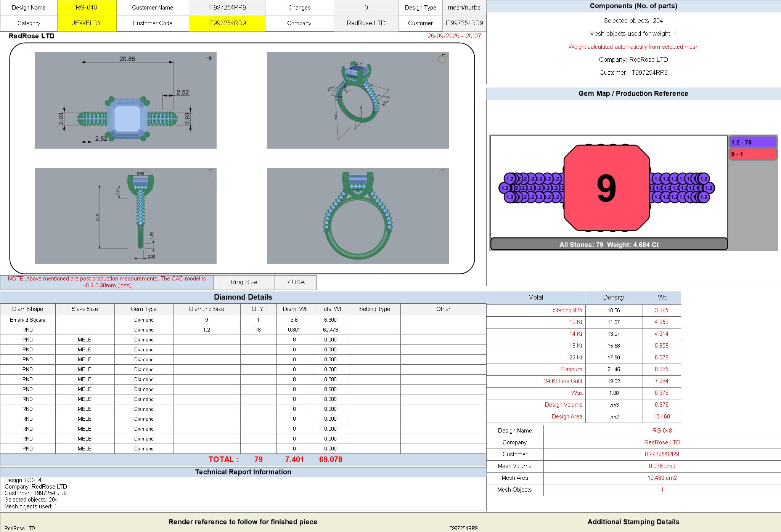This screenshot has height=532, width=781.
Task: Click the red 9 - 1 legend swatch
Action: click(753, 154)
